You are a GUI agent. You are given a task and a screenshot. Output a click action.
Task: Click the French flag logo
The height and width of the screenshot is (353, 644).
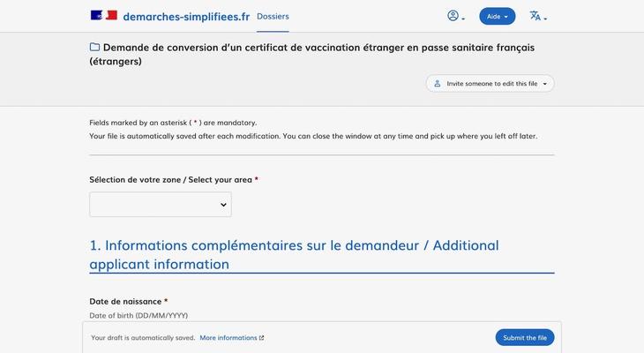click(103, 16)
